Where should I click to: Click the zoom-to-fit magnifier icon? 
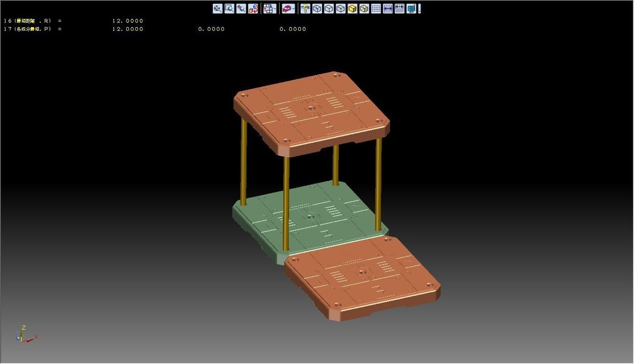217,9
